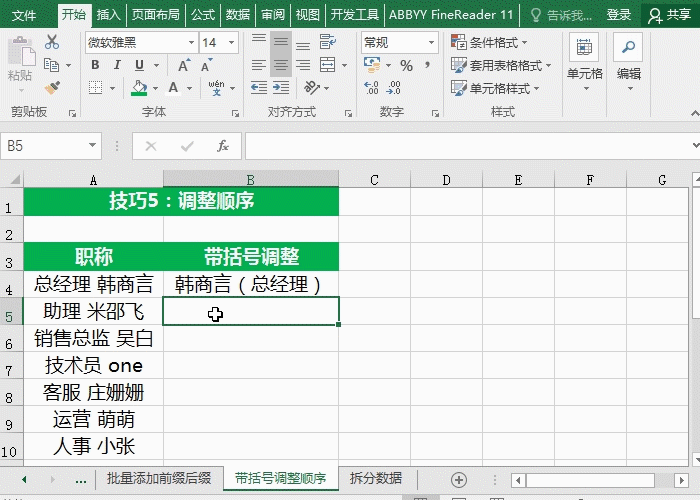Click the green fill color swatch

(139, 88)
